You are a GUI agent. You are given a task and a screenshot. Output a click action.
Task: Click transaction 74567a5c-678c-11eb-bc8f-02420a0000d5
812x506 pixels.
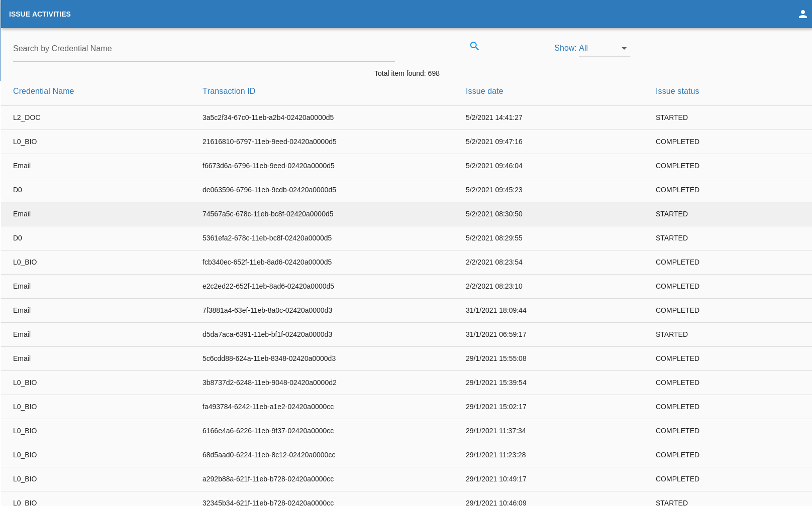pyautogui.click(x=268, y=214)
